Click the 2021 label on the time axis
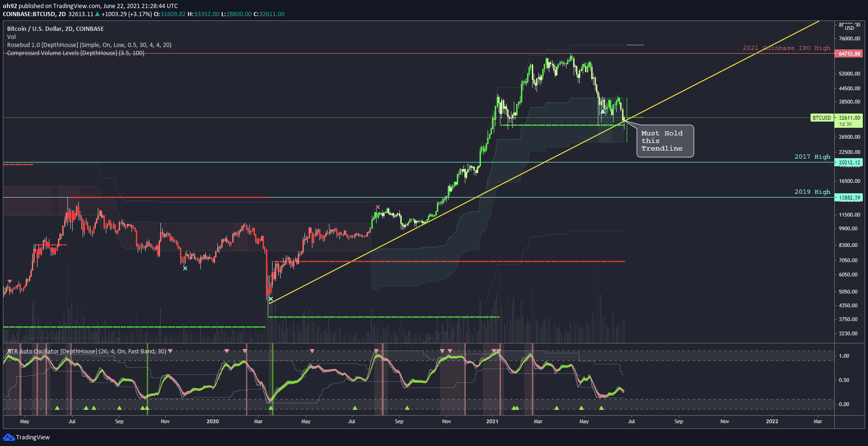The height and width of the screenshot is (446, 868). coord(492,421)
